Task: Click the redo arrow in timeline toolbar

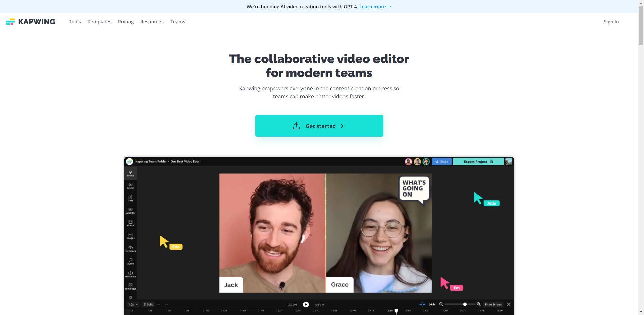Action: 166,304
